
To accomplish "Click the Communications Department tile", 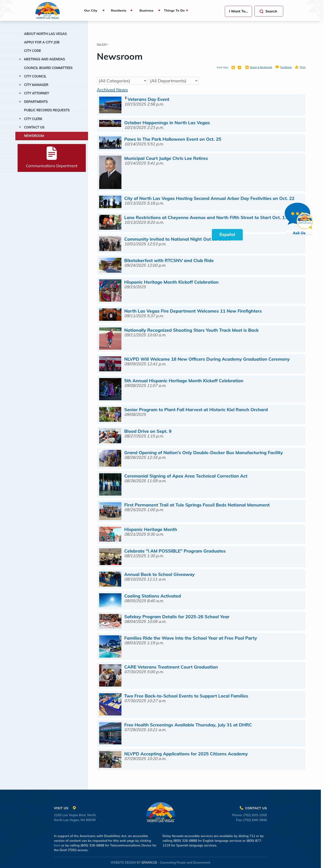I will [51, 158].
